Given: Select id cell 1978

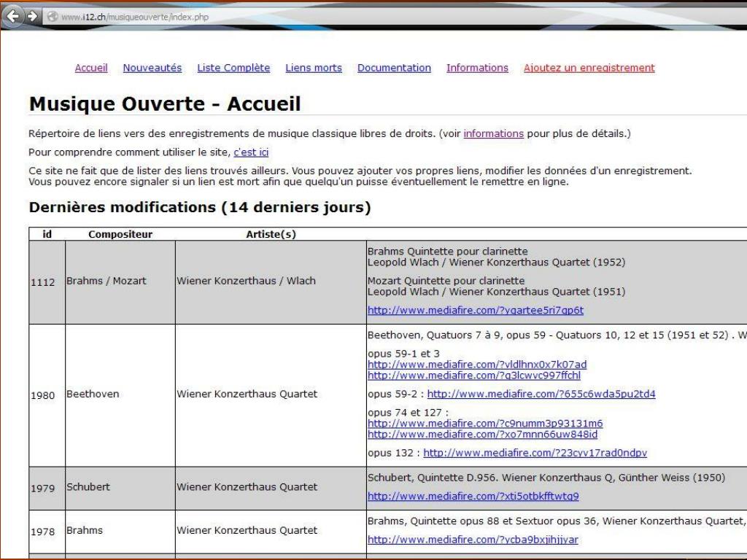Looking at the screenshot, I should pyautogui.click(x=47, y=532).
